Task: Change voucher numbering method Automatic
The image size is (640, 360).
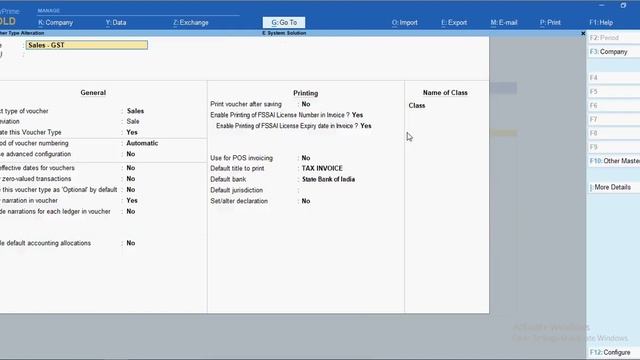Action: (x=142, y=143)
